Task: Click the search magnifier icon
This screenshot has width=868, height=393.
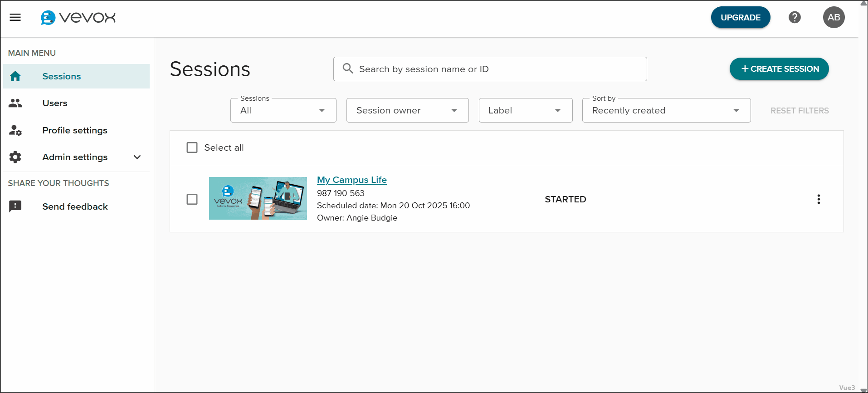Action: coord(348,69)
